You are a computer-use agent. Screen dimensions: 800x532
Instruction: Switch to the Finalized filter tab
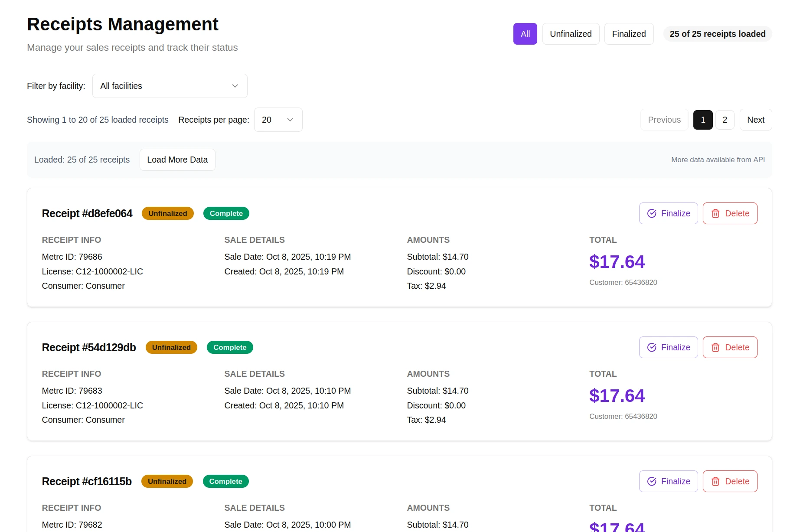tap(629, 33)
